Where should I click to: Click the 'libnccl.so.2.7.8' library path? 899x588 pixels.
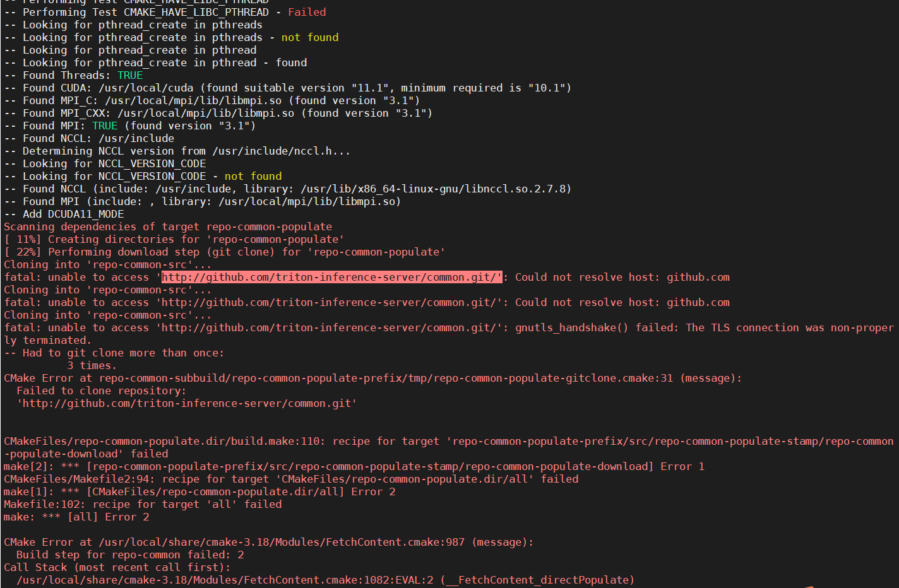coord(433,189)
